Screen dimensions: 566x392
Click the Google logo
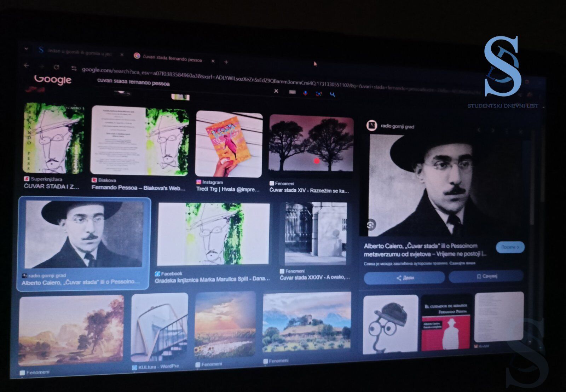53,79
